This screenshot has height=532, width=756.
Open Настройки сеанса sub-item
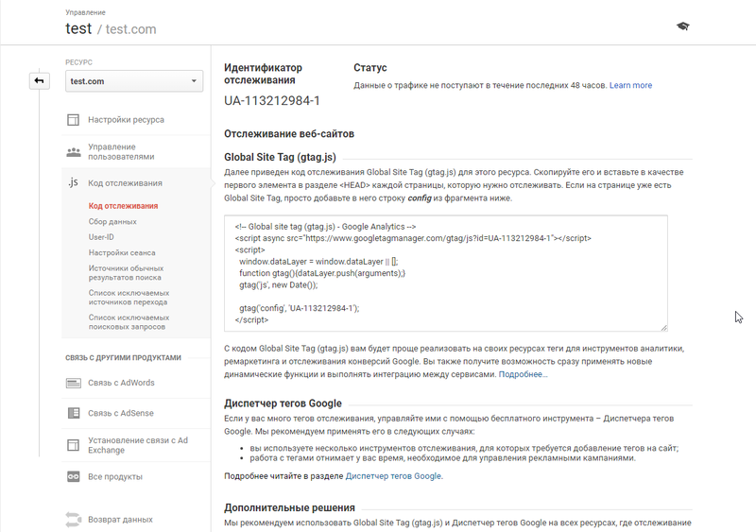(x=122, y=252)
